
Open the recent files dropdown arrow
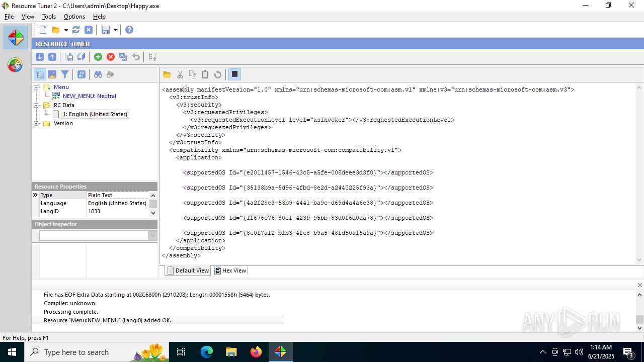point(66,30)
